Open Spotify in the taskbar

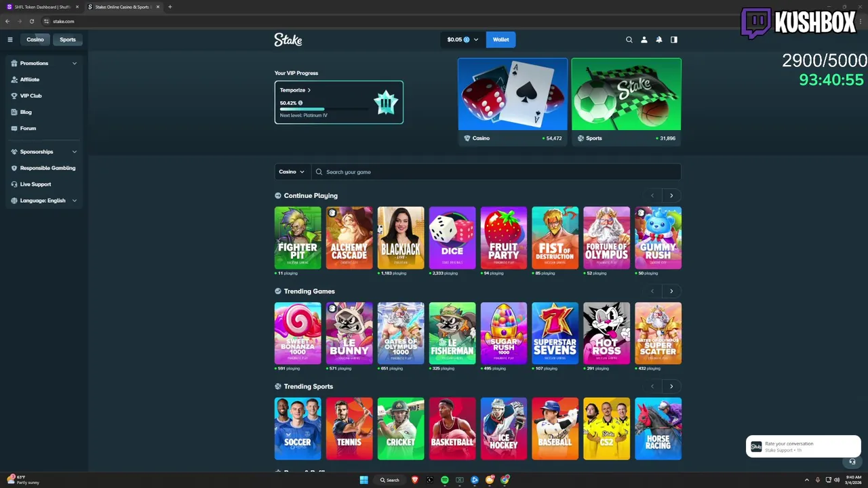[445, 480]
